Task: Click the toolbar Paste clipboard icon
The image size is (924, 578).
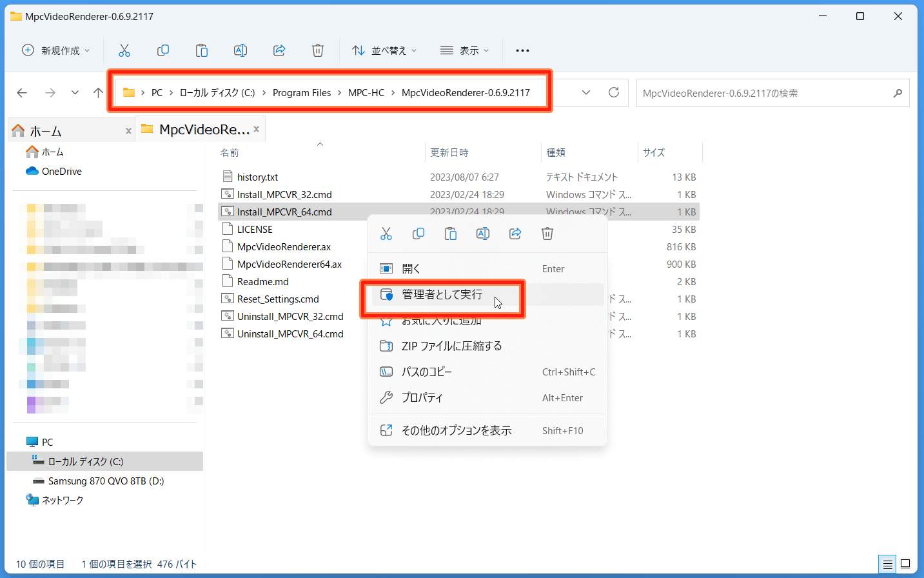Action: pos(202,50)
